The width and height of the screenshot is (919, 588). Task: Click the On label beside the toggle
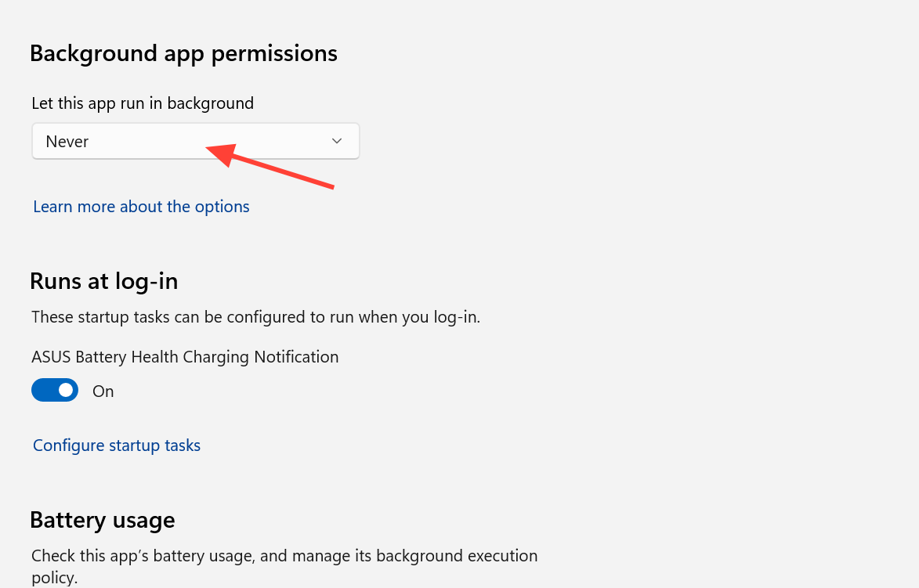(x=103, y=391)
